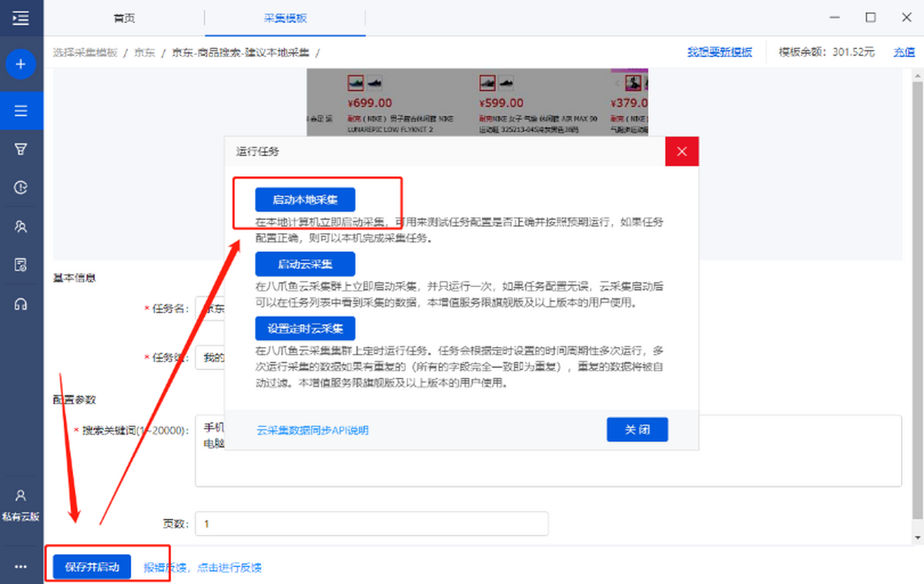Click the scrollbar down arrow at right

(x=917, y=537)
